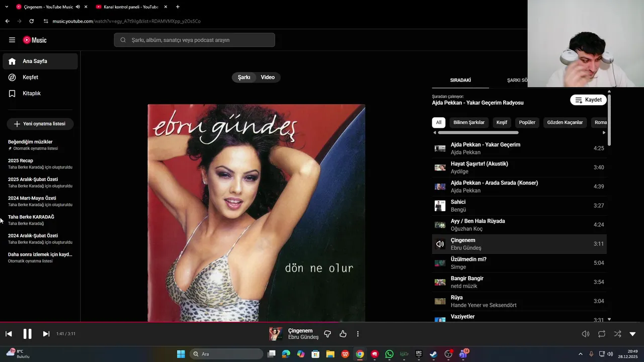The height and width of the screenshot is (362, 644).
Task: Reload the browser page
Action: pos(31,21)
